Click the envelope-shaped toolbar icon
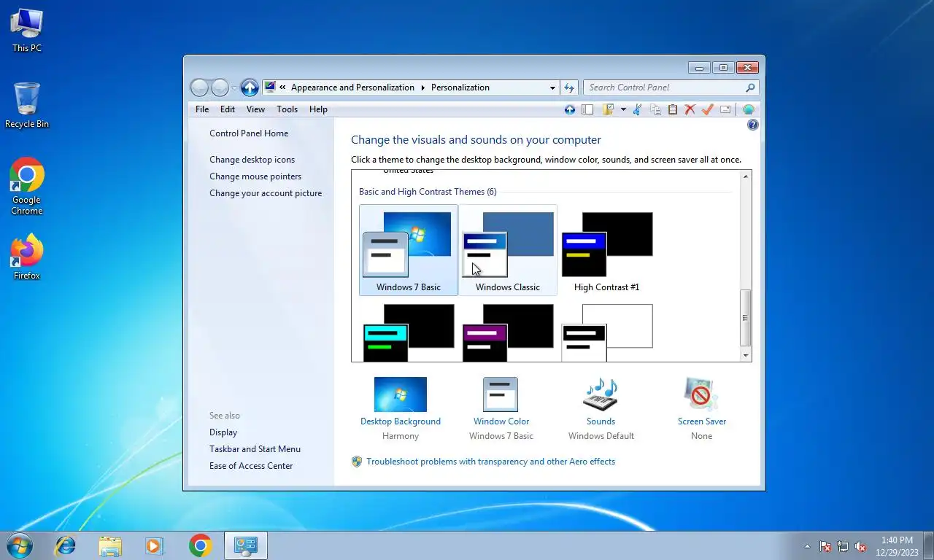Viewport: 934px width, 560px height. [725, 109]
